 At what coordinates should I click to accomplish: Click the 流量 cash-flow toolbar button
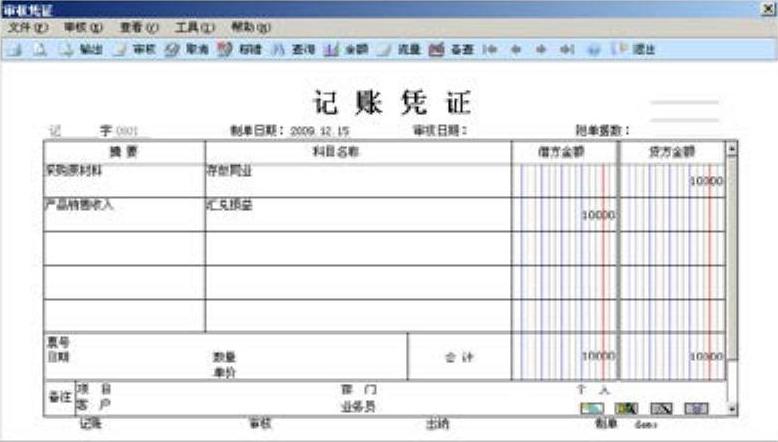(399, 49)
